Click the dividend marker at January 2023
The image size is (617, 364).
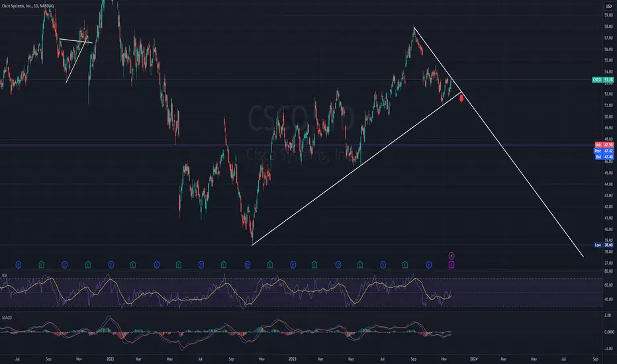tap(293, 265)
